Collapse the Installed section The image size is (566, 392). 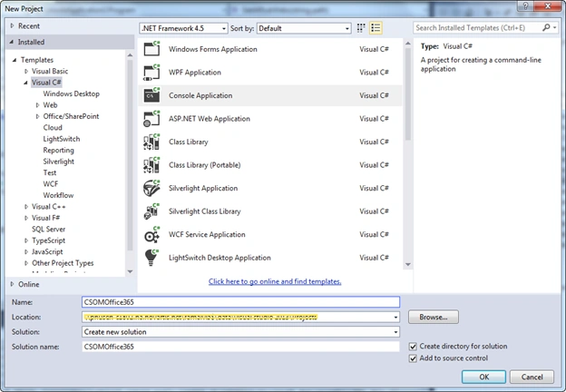(x=12, y=43)
